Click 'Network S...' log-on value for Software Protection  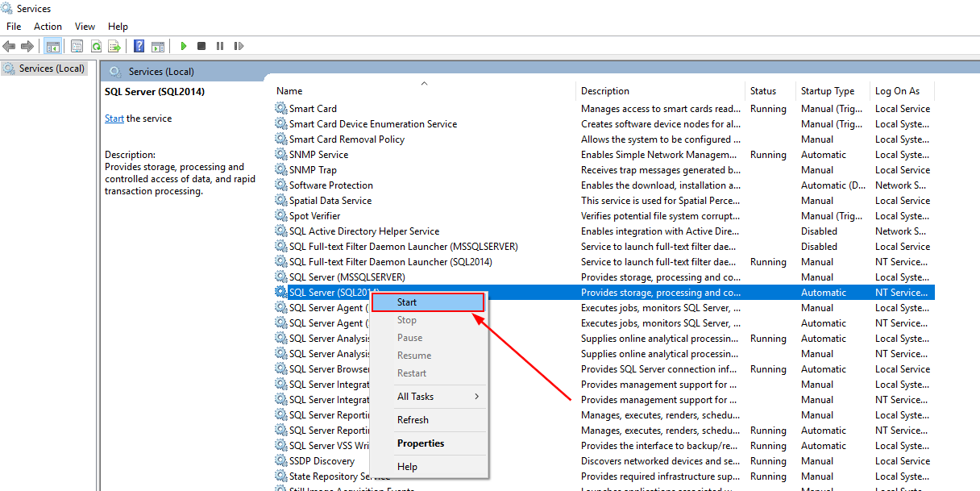[901, 185]
